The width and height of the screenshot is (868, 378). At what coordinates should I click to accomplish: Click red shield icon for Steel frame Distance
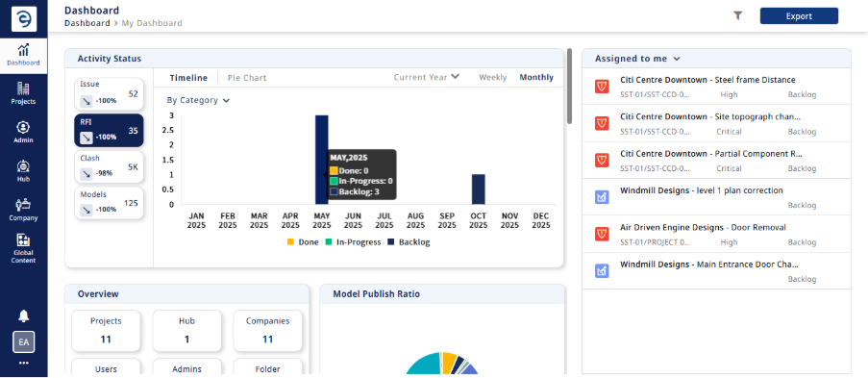[602, 87]
